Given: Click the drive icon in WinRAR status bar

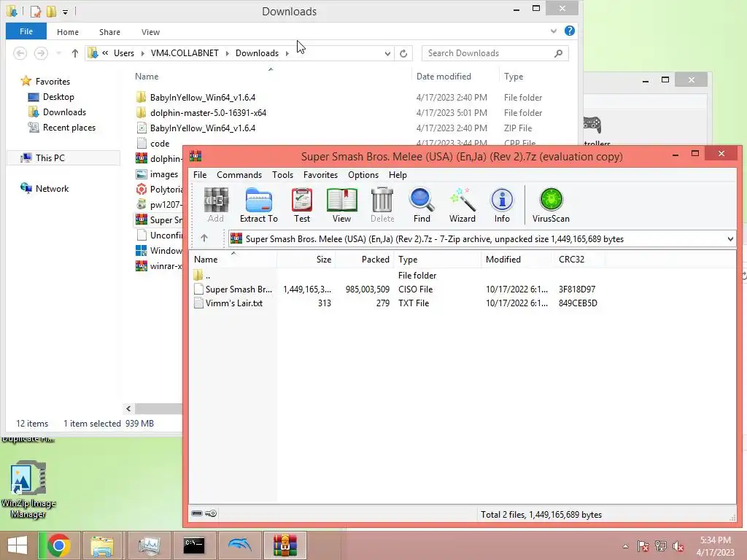Looking at the screenshot, I should [197, 513].
